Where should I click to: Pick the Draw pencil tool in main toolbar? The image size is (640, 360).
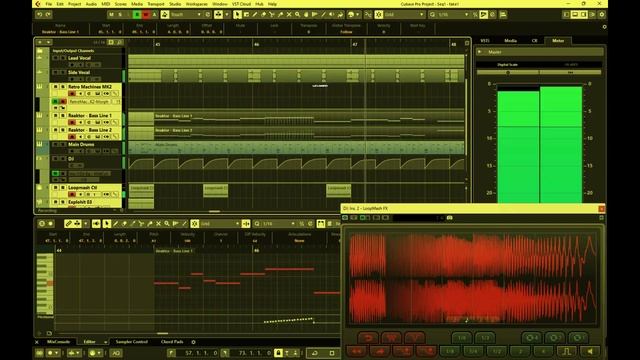point(255,15)
